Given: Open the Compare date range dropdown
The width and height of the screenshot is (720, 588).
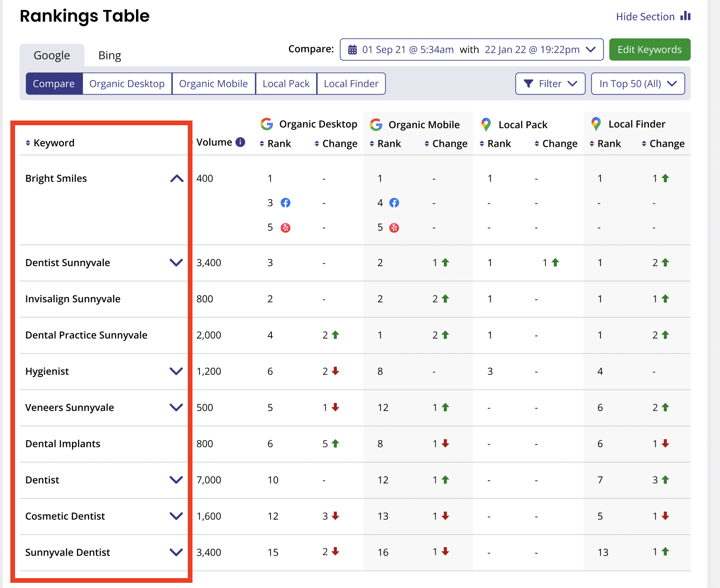Looking at the screenshot, I should point(472,50).
